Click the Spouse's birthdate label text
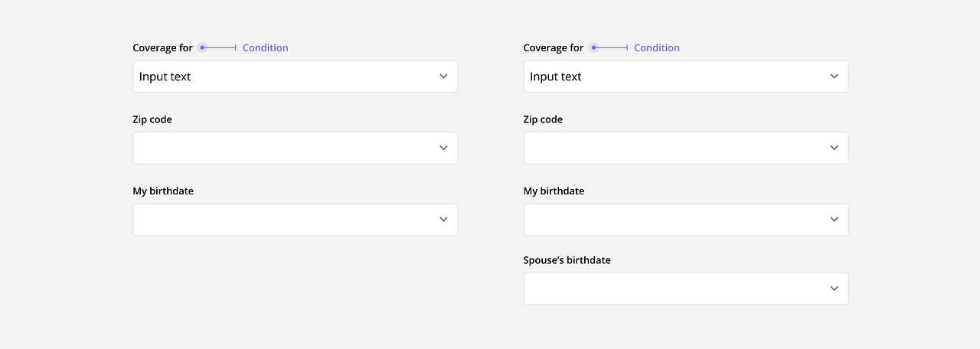This screenshot has width=980, height=349. click(x=567, y=260)
